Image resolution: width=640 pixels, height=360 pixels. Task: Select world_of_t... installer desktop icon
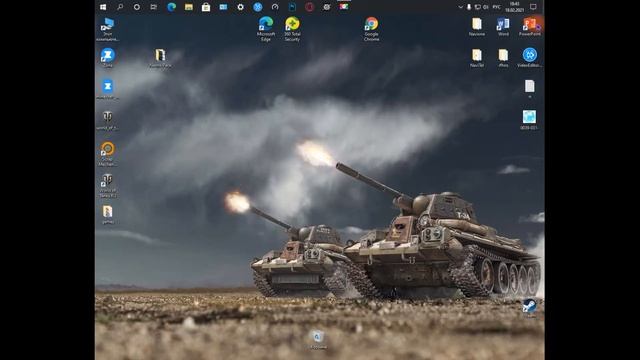click(107, 120)
